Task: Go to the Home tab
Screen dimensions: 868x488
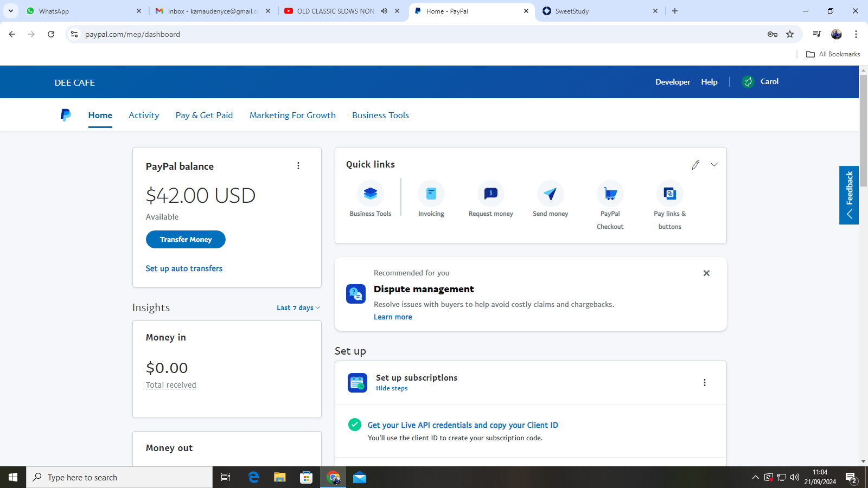Action: 100,115
